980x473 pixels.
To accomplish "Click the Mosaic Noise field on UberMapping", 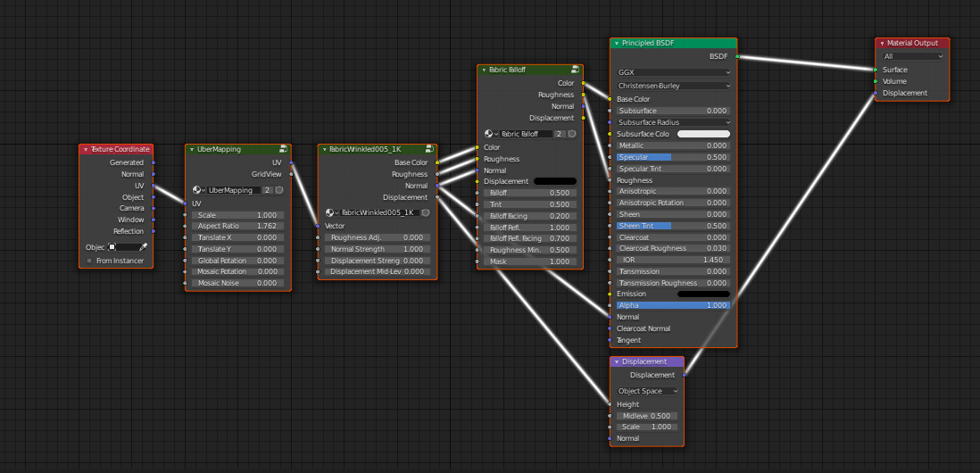I will [x=237, y=283].
